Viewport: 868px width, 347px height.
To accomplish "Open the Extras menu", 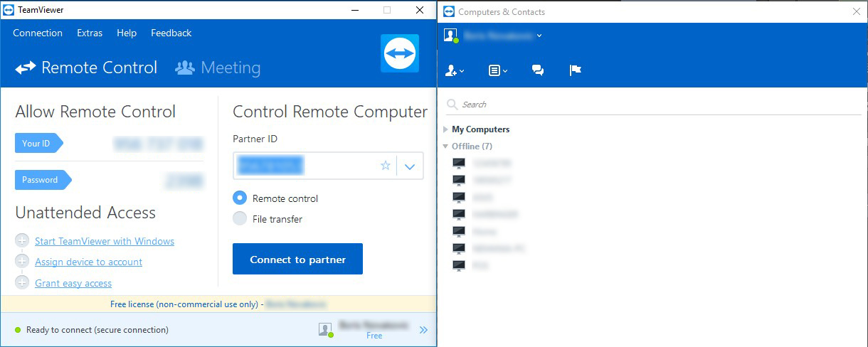I will (x=90, y=33).
